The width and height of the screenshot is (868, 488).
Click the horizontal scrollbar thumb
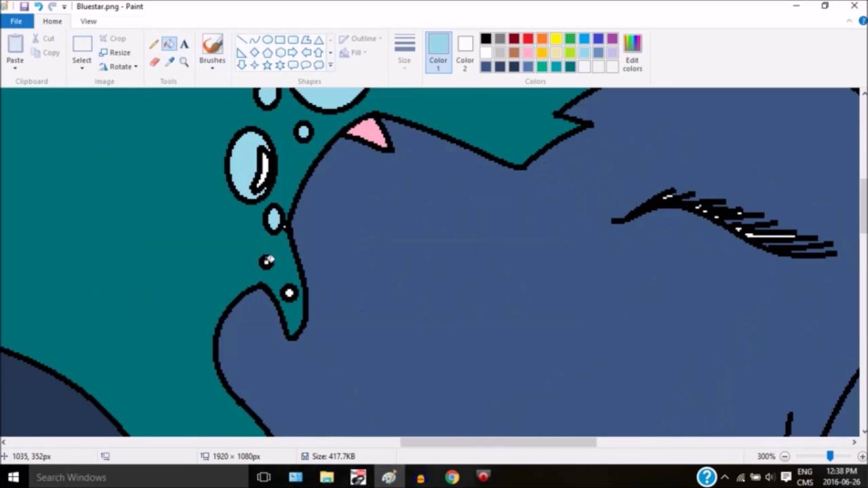point(498,442)
